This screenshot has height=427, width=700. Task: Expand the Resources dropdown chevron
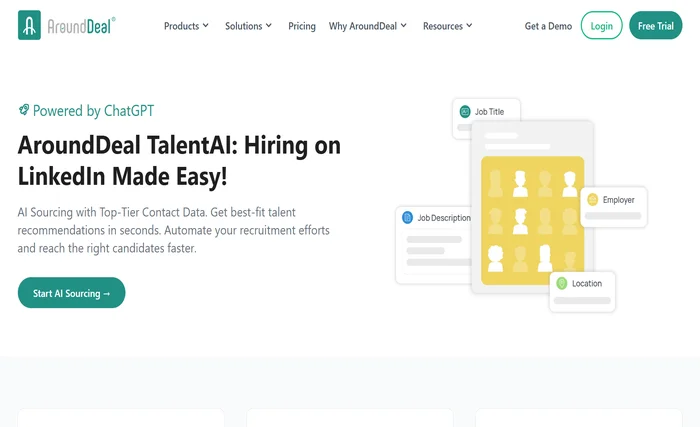tap(469, 25)
